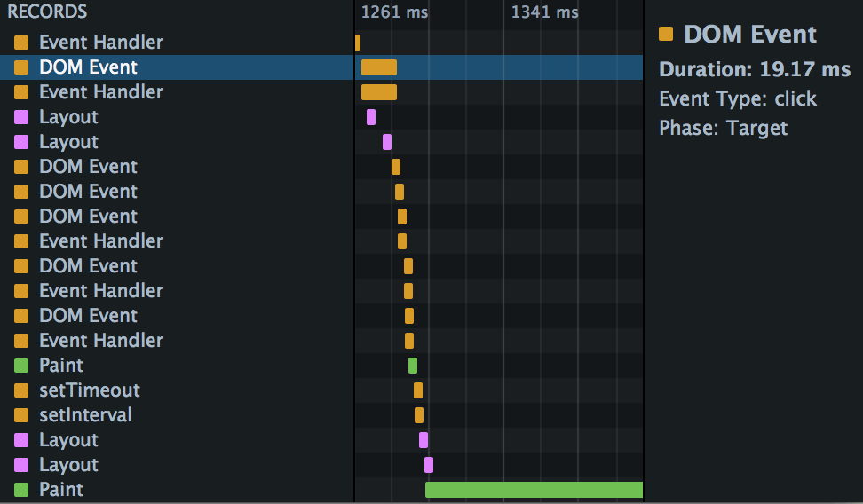
Task: Click the orange square of the highlighted DOM Event row
Action: (21, 67)
